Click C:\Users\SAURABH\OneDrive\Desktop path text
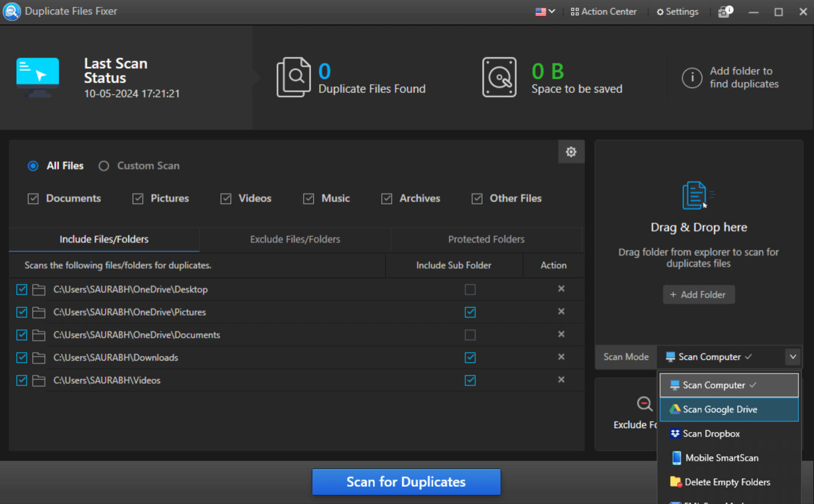The width and height of the screenshot is (814, 504). coord(131,290)
